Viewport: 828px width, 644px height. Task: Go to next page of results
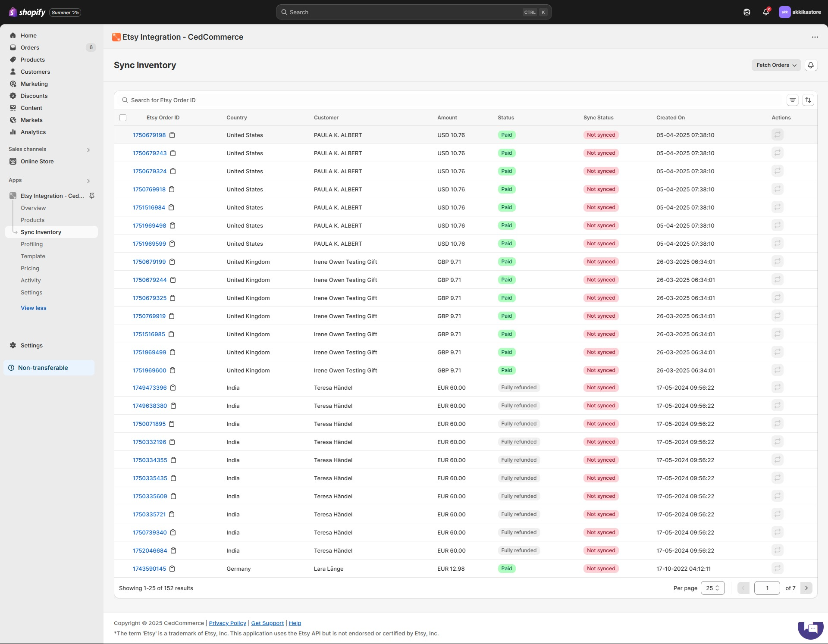[806, 588]
